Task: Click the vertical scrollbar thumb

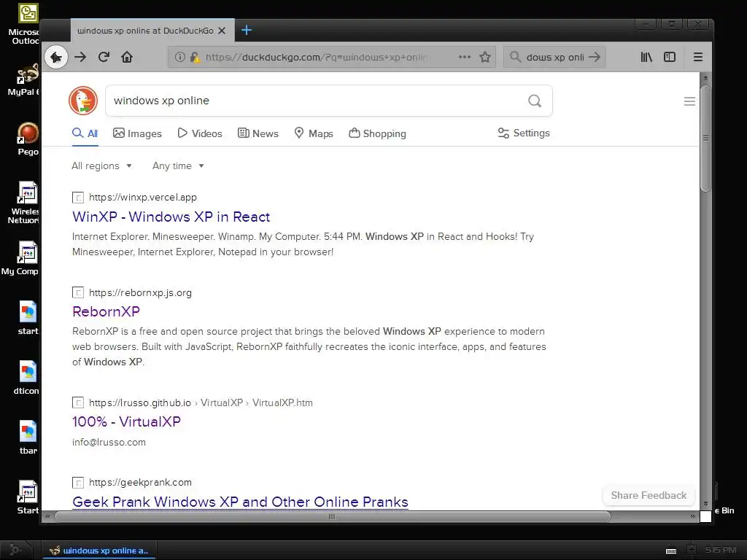Action: 705,138
